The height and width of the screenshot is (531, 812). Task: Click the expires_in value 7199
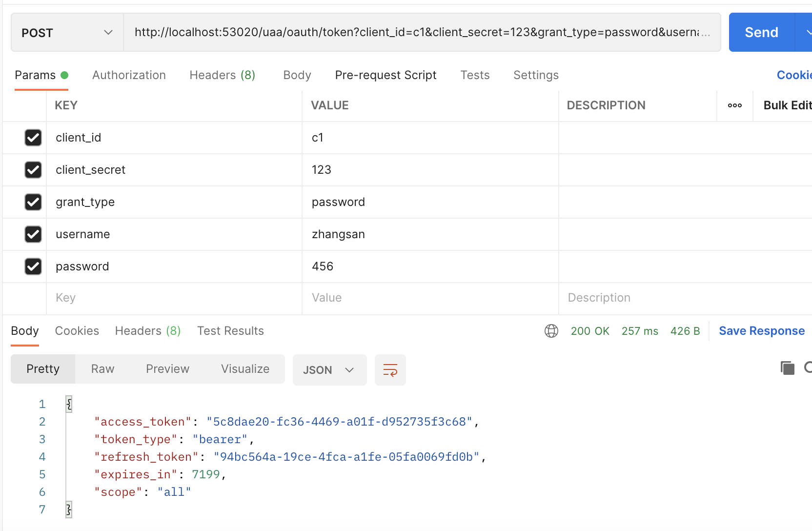pos(206,474)
